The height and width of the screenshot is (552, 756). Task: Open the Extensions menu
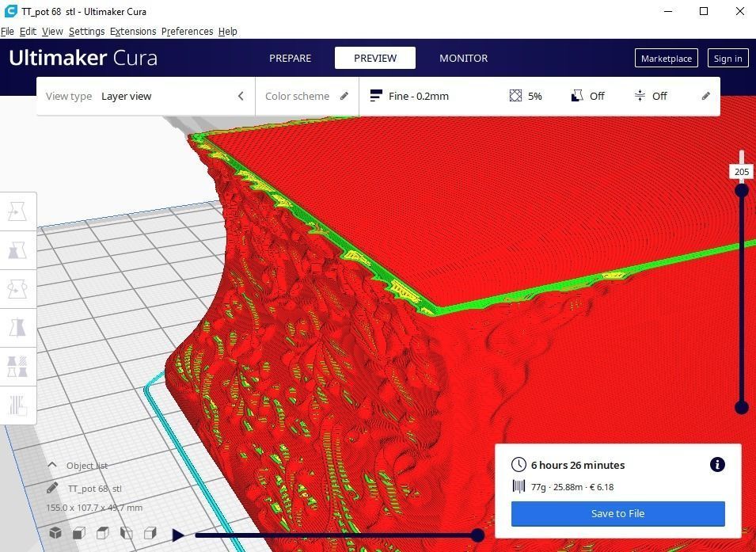(x=133, y=32)
